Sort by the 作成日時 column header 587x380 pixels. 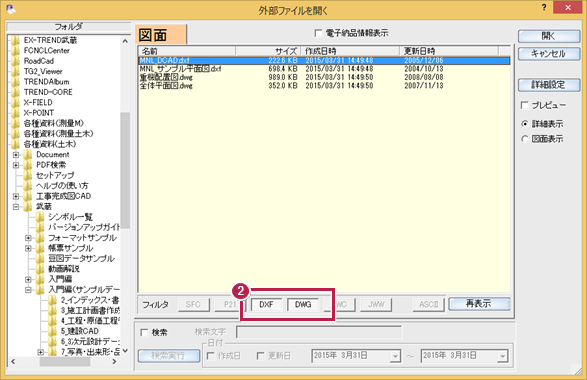click(x=350, y=51)
